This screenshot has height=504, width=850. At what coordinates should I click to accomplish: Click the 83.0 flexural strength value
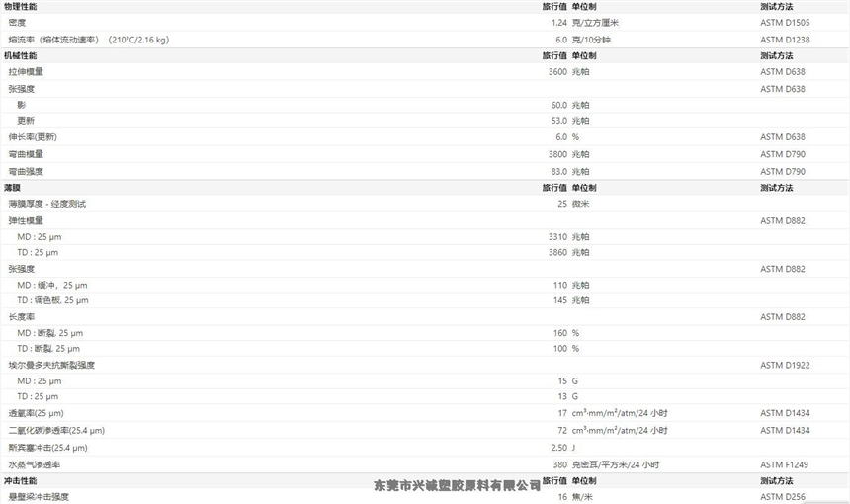(x=558, y=171)
